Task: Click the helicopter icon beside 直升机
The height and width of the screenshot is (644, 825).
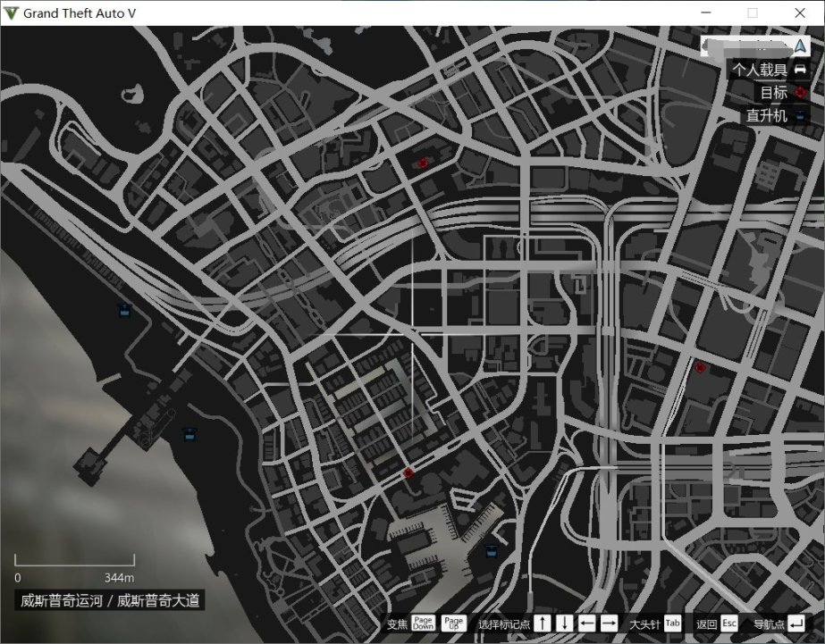Action: [800, 115]
